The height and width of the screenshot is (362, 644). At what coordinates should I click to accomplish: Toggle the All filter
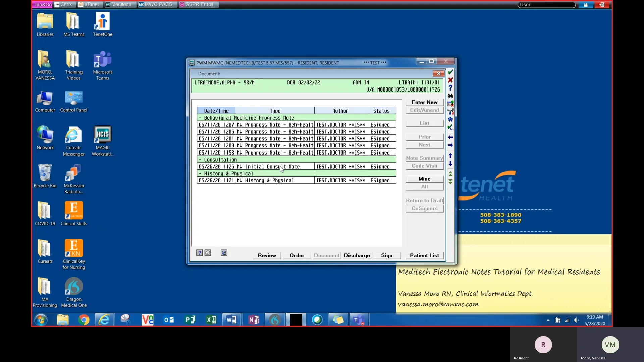(424, 187)
